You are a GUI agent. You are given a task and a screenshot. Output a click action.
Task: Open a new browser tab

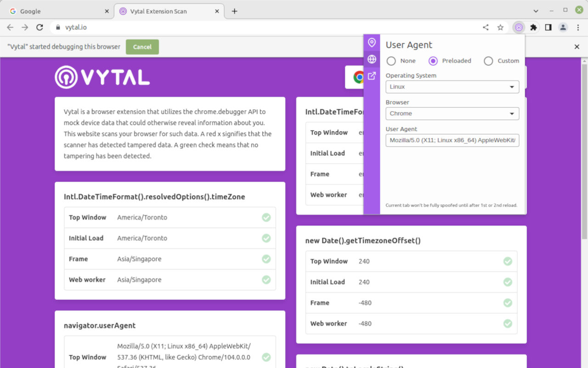[234, 11]
